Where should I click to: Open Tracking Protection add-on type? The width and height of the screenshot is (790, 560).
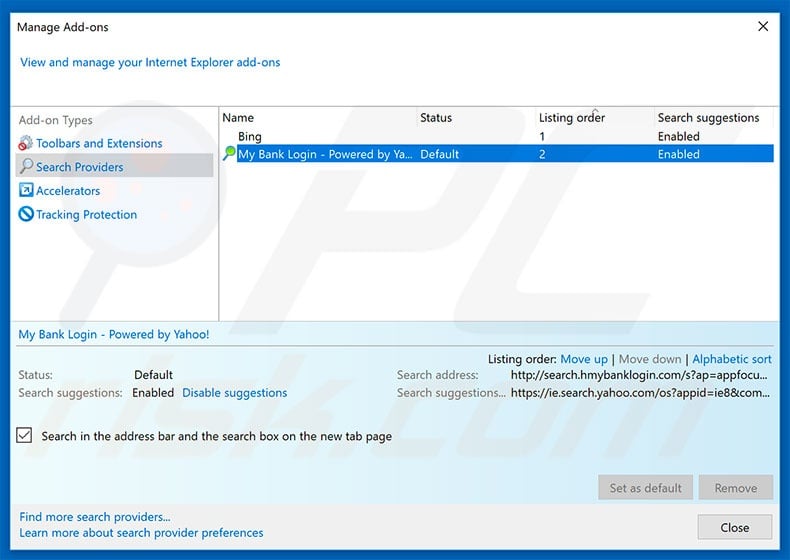tap(87, 215)
